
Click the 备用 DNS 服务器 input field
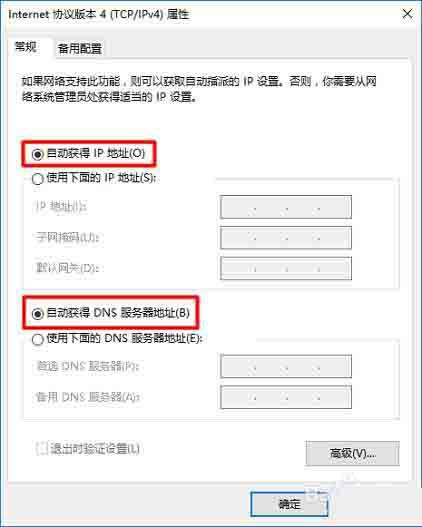pyautogui.click(x=286, y=397)
